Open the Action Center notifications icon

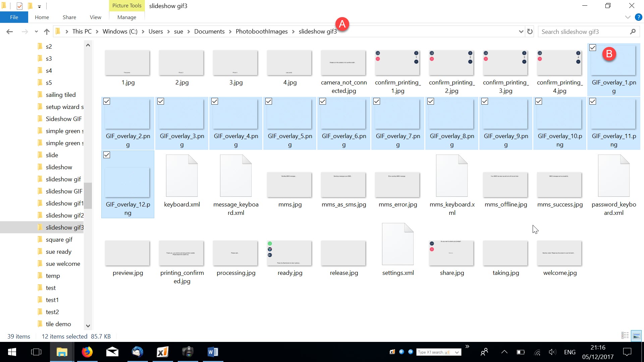click(x=627, y=352)
